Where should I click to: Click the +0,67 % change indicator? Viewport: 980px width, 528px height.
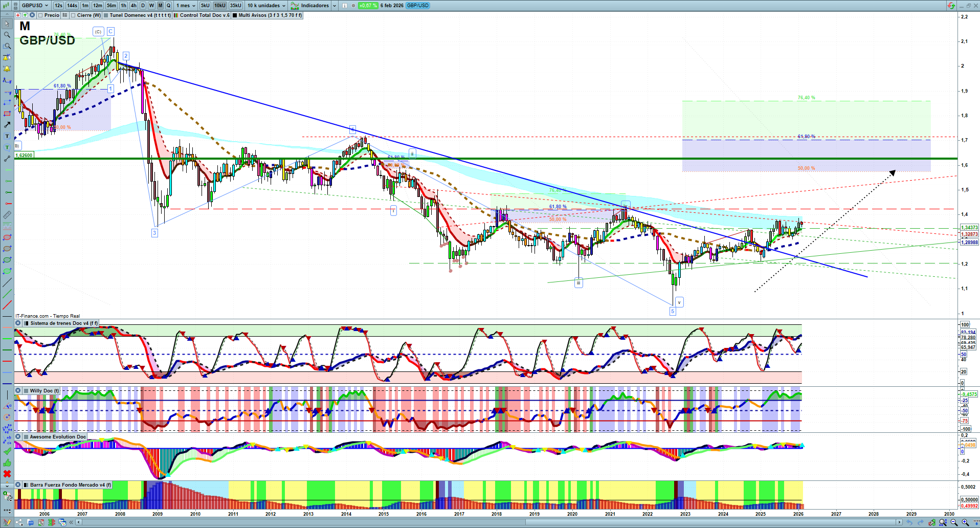(x=368, y=6)
